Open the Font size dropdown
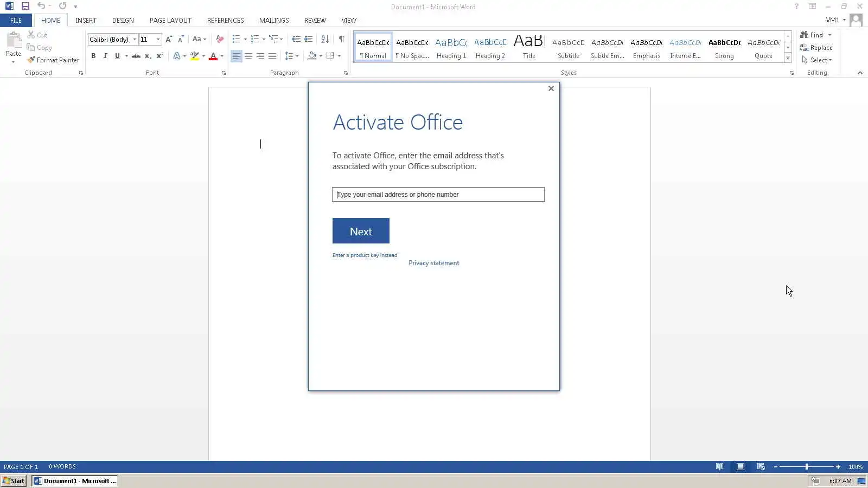This screenshot has height=488, width=868. pos(158,40)
